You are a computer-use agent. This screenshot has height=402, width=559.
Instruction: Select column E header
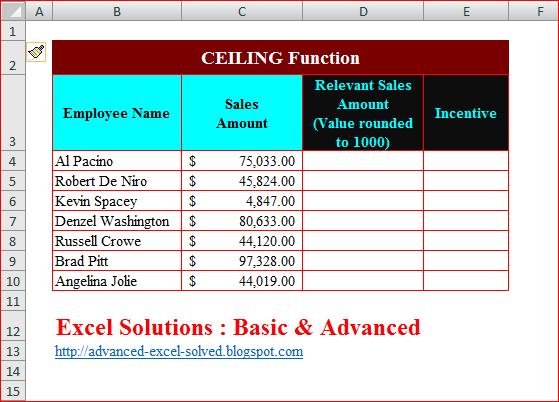[x=466, y=11]
